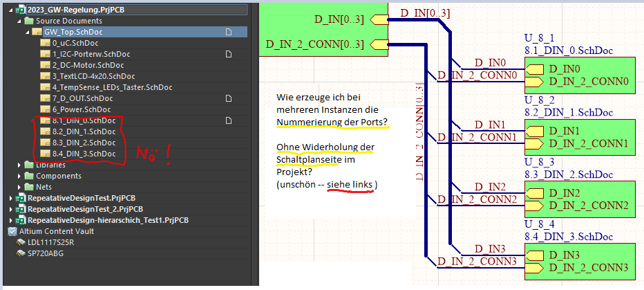Select the D_IN3 sheet entry in U_8_4
The height and width of the screenshot is (290, 644).
tap(534, 255)
